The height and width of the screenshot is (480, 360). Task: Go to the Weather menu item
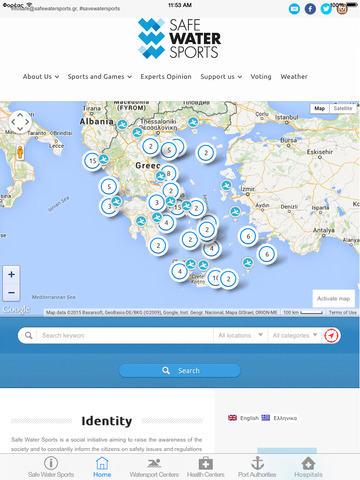tap(294, 77)
